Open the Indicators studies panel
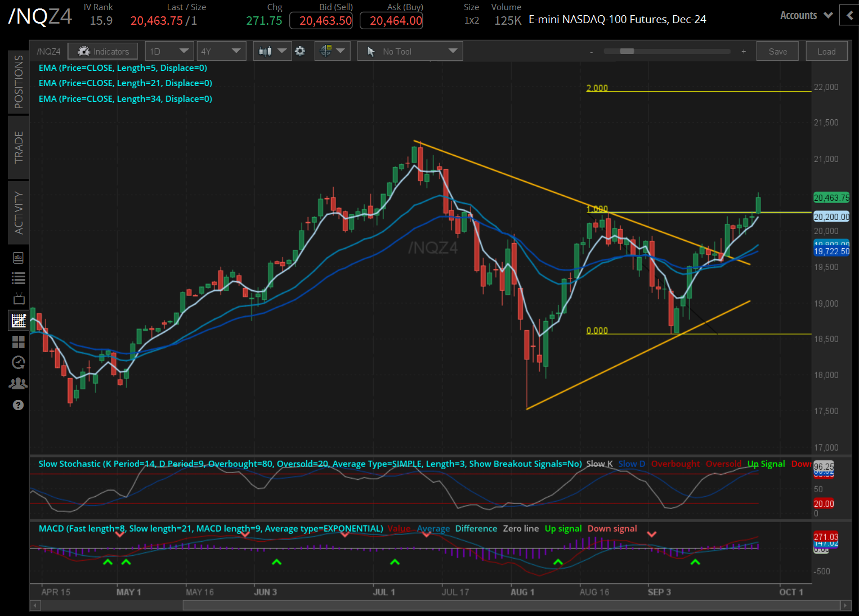Screen dimensions: 859x616 click(103, 51)
